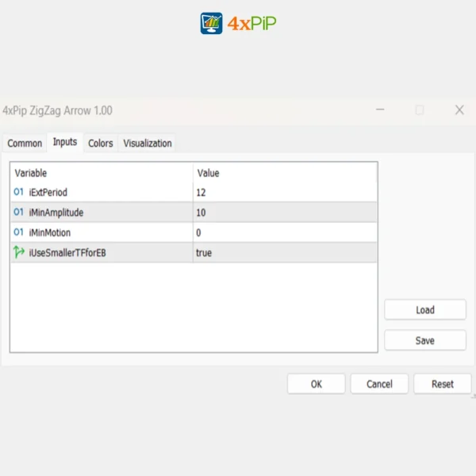The image size is (476, 476).
Task: Click the integer icon beside iMinAmplitude
Action: 19,213
